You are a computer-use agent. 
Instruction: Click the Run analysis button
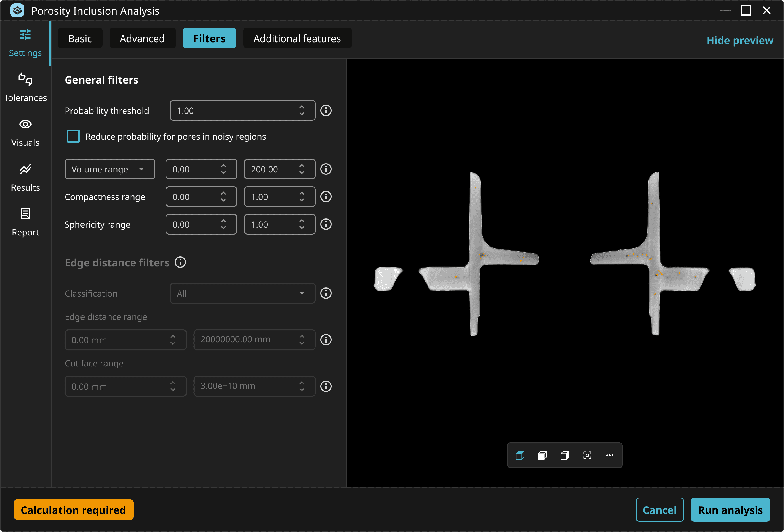pos(730,510)
